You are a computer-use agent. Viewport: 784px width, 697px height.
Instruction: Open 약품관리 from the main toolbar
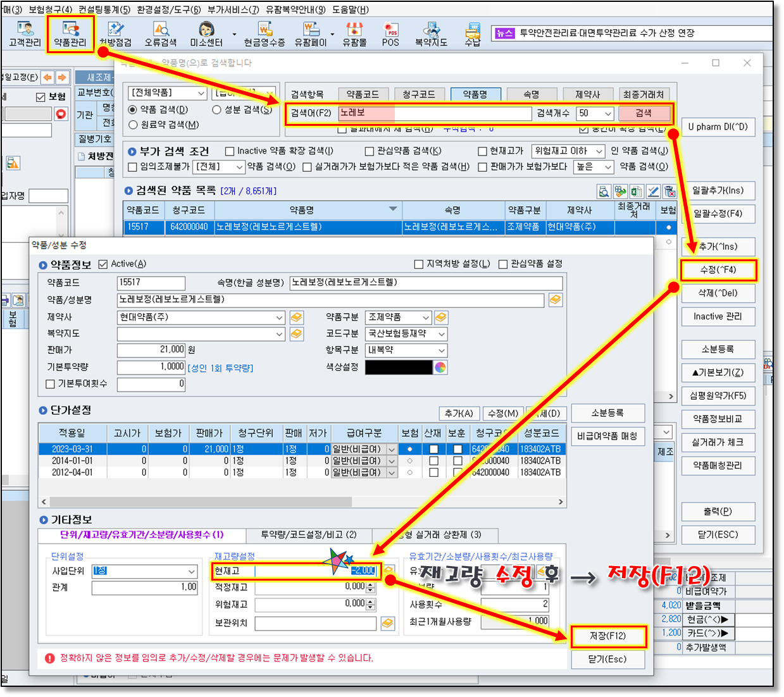click(70, 34)
